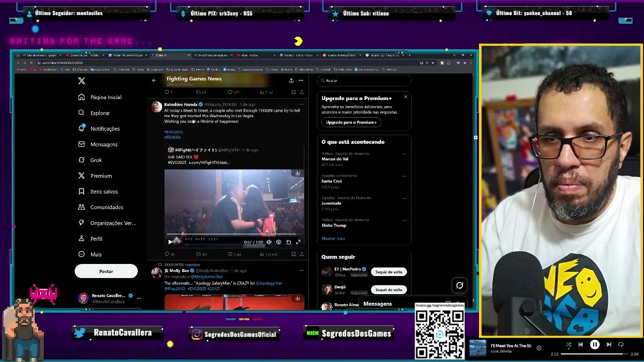Screen dimensions: 644x362
Task: Open options for the Efeito Trump trend
Action: 405,221
